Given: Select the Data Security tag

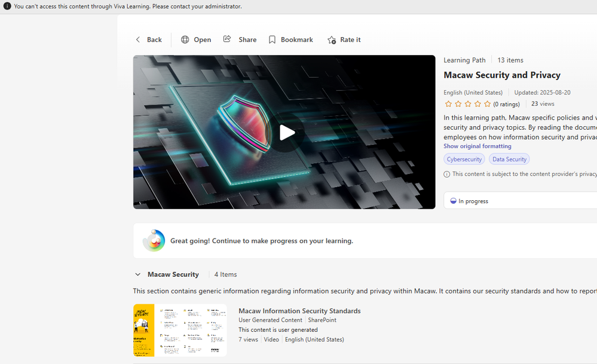Looking at the screenshot, I should [509, 159].
